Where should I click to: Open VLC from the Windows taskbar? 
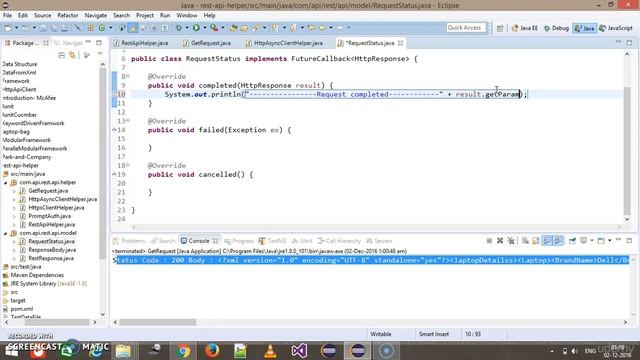click(270, 351)
